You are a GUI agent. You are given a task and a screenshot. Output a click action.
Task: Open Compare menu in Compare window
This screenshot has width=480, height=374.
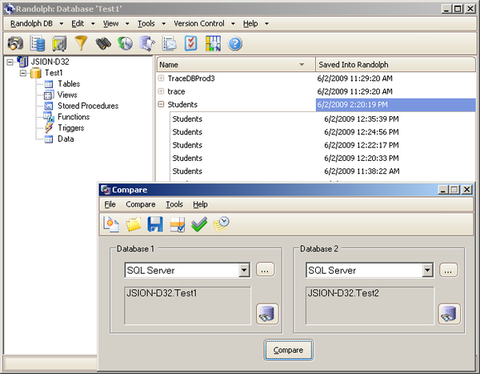point(140,204)
